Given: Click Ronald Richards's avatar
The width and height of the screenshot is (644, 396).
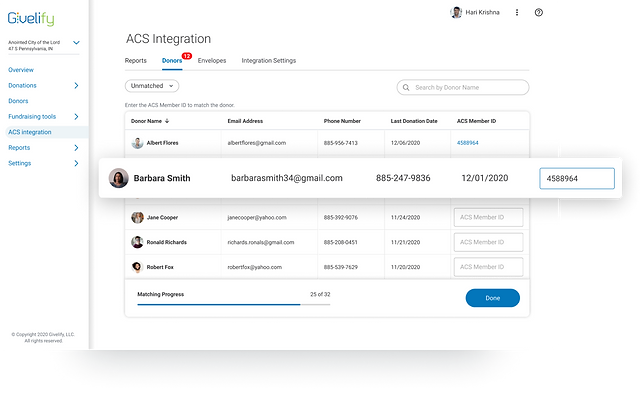Looking at the screenshot, I should click(137, 242).
